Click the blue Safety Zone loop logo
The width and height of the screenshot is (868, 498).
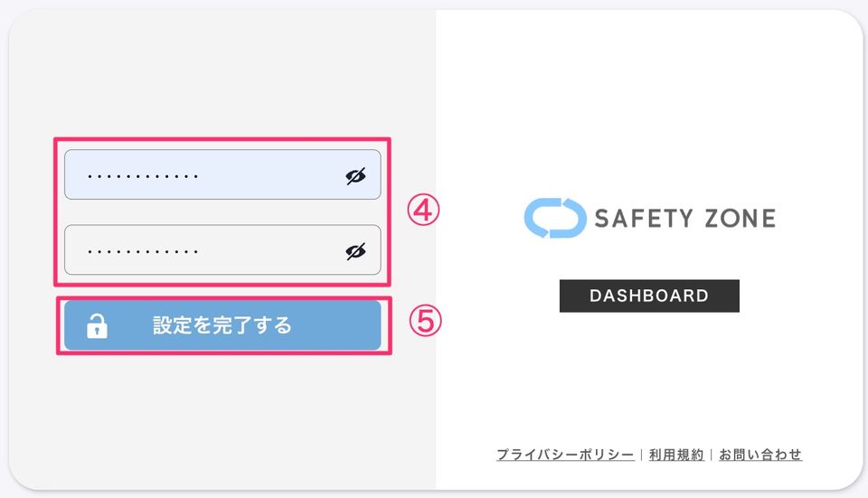[x=555, y=218]
